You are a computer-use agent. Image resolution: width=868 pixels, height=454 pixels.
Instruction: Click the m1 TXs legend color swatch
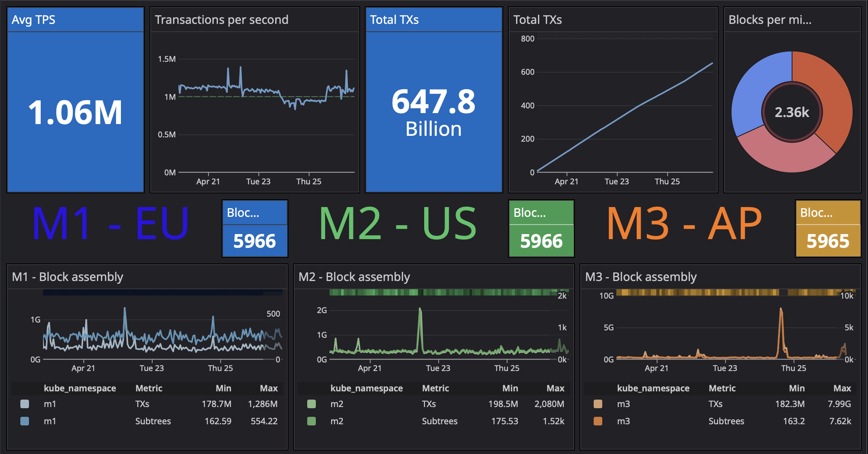coord(25,404)
